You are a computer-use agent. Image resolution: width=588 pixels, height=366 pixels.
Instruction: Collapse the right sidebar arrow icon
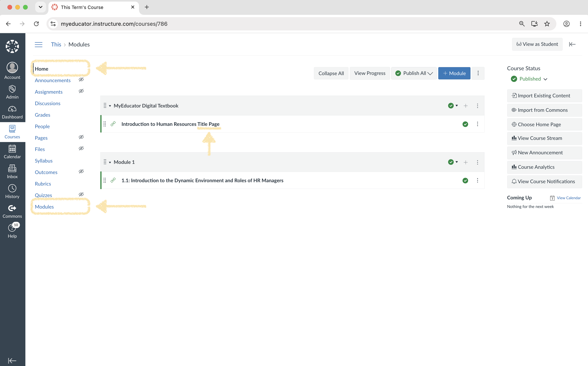pos(572,44)
